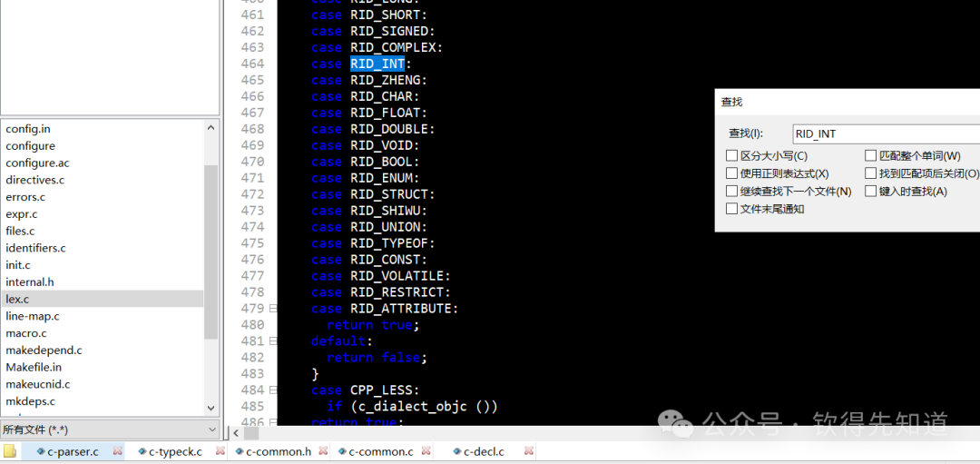Image resolution: width=980 pixels, height=464 pixels.
Task: Click the file list scroll-up arrow
Action: [x=211, y=127]
